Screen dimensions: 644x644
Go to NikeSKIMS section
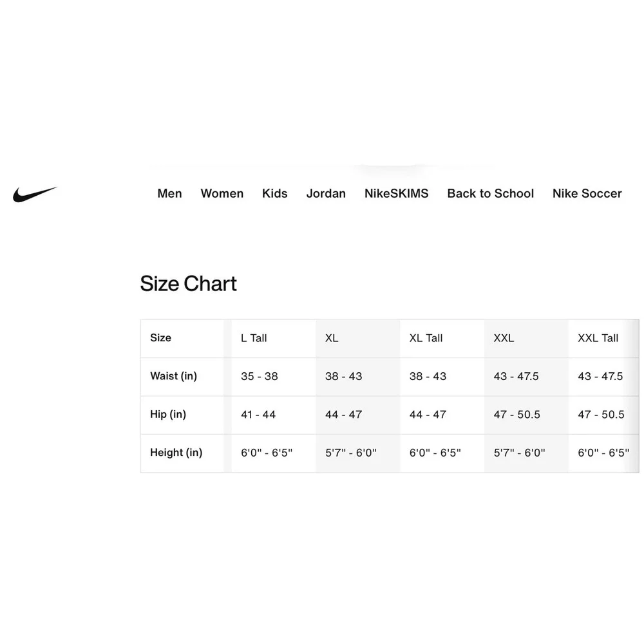pyautogui.click(x=396, y=193)
